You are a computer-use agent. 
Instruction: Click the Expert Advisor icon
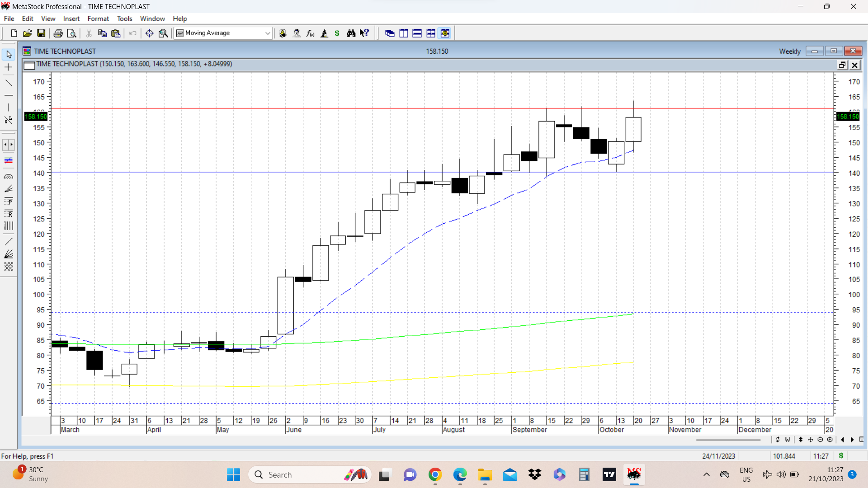pyautogui.click(x=297, y=33)
